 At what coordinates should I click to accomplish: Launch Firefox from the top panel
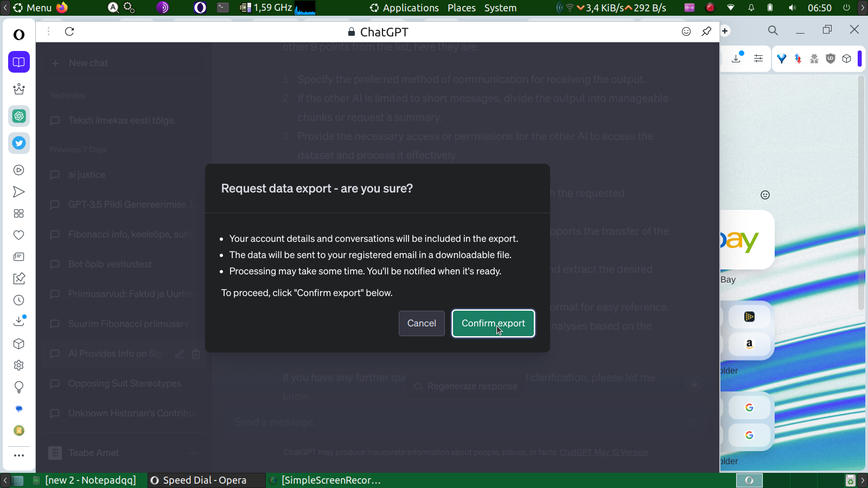62,8
